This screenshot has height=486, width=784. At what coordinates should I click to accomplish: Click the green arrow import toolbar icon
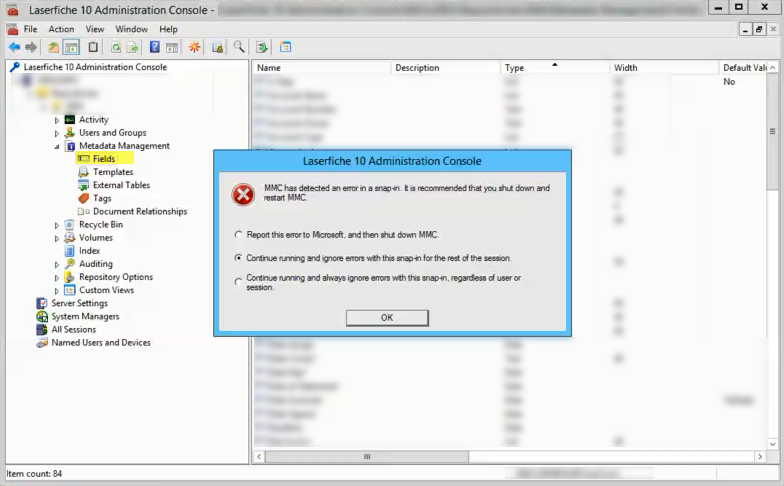point(262,48)
